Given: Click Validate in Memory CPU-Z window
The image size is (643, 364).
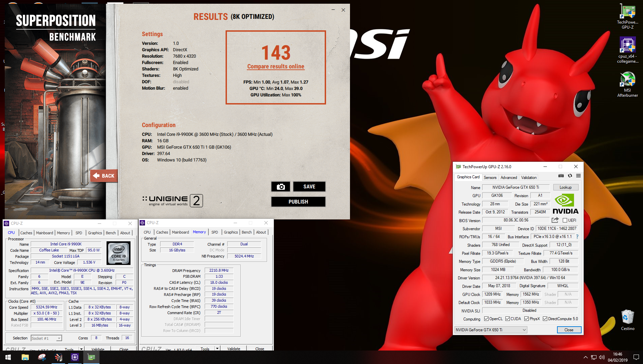Looking at the screenshot, I should click(x=234, y=348).
